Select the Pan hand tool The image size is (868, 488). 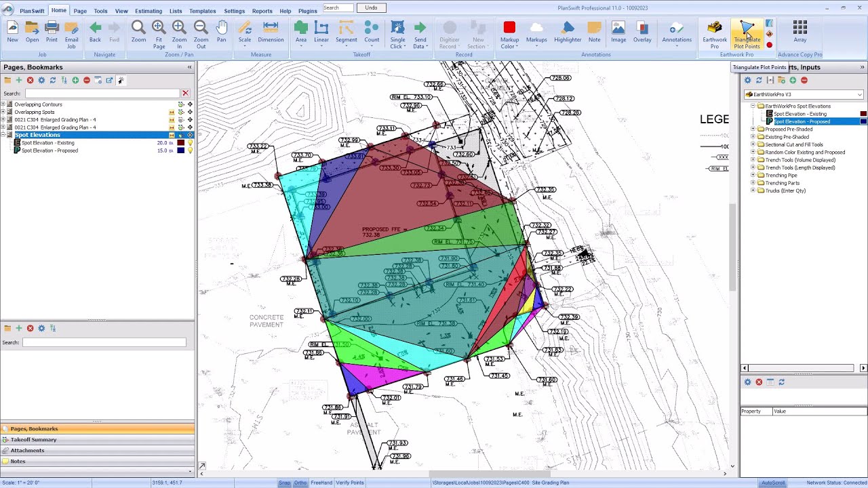point(222,32)
